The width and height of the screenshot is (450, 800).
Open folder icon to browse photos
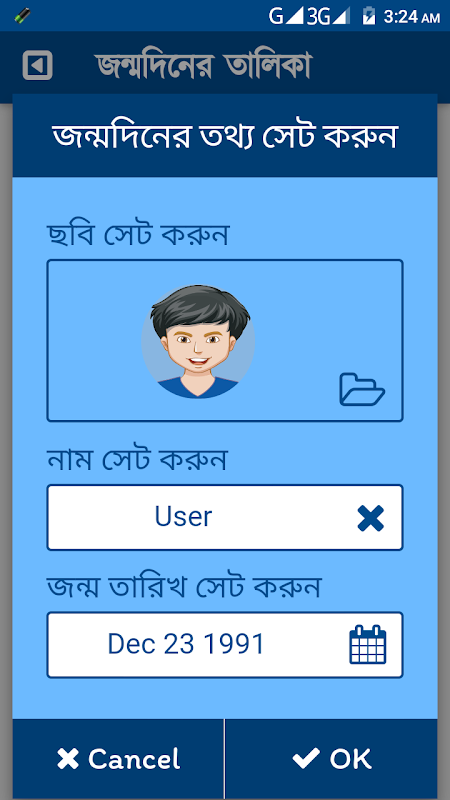coord(362,390)
